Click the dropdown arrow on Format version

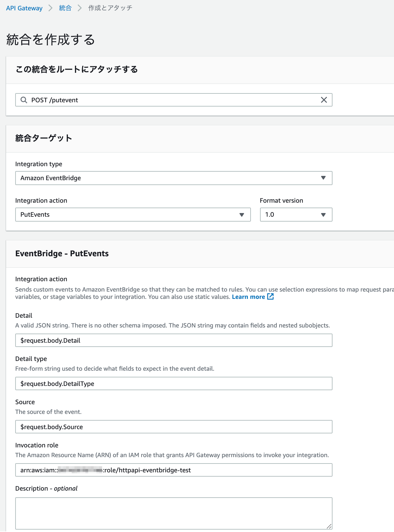pyautogui.click(x=324, y=215)
